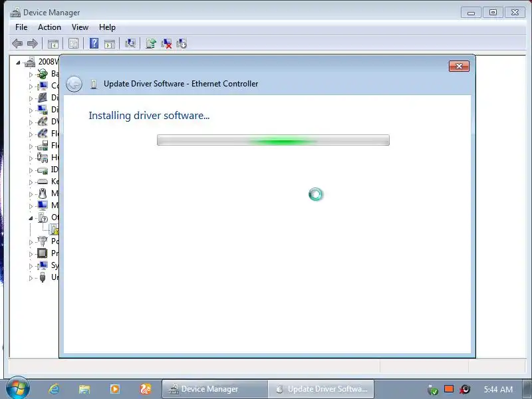Viewport: 532px width, 399px height.
Task: Click the blue Help question-mark toolbar icon
Action: pos(94,43)
